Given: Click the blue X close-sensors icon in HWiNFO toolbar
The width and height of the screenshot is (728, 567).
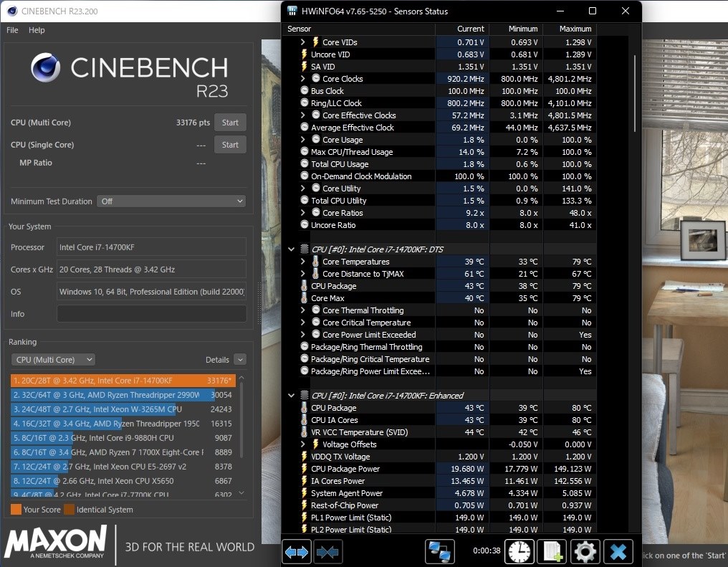Looking at the screenshot, I should [x=618, y=552].
